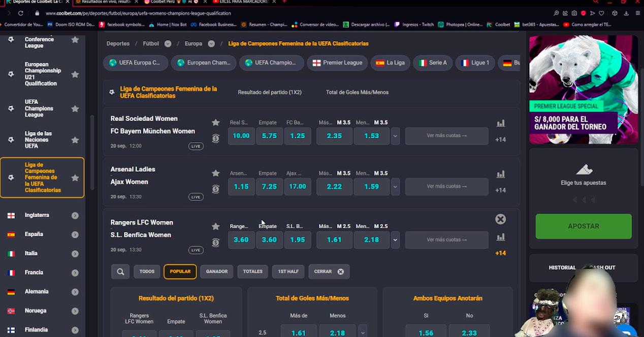
Task: Click the sidebar vertical scrollbar
Action: [92, 152]
